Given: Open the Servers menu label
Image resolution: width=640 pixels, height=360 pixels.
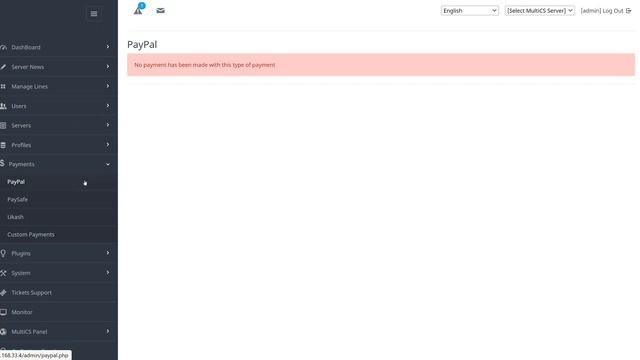Looking at the screenshot, I should tap(21, 126).
